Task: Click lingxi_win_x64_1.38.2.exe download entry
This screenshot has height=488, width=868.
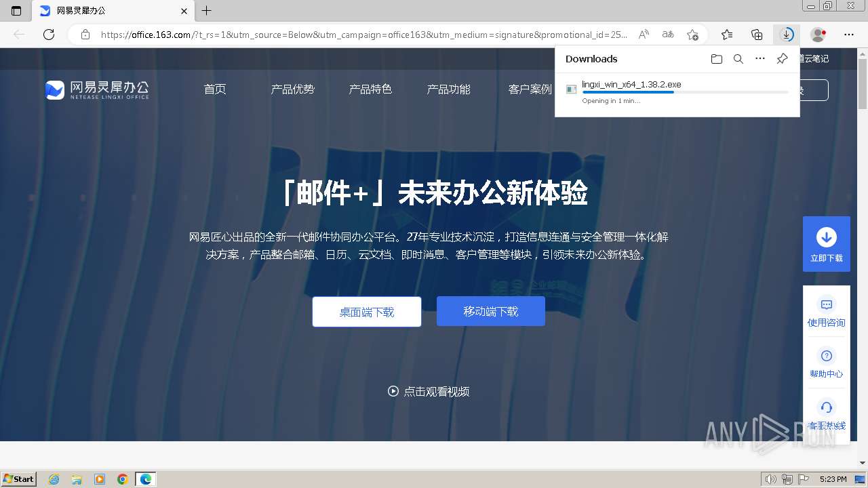Action: 677,92
